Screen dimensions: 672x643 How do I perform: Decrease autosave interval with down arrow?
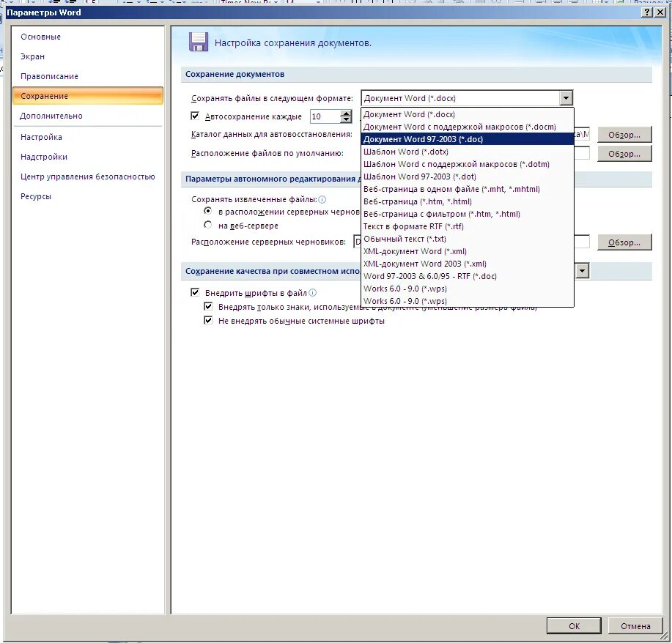pyautogui.click(x=346, y=119)
